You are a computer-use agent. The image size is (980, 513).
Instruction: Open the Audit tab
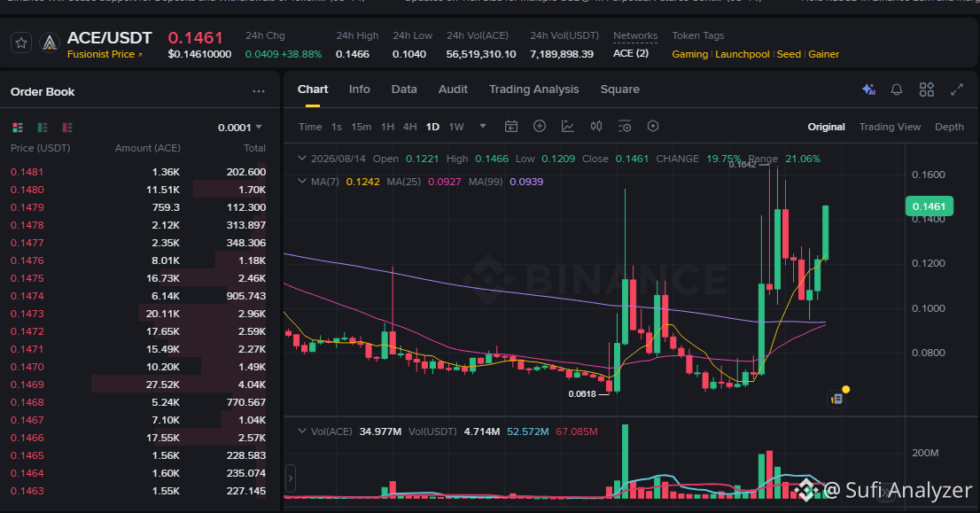tap(453, 89)
